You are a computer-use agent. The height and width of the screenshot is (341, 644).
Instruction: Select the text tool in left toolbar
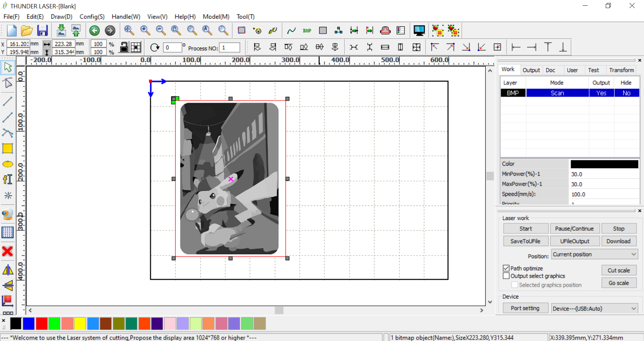coord(7,179)
